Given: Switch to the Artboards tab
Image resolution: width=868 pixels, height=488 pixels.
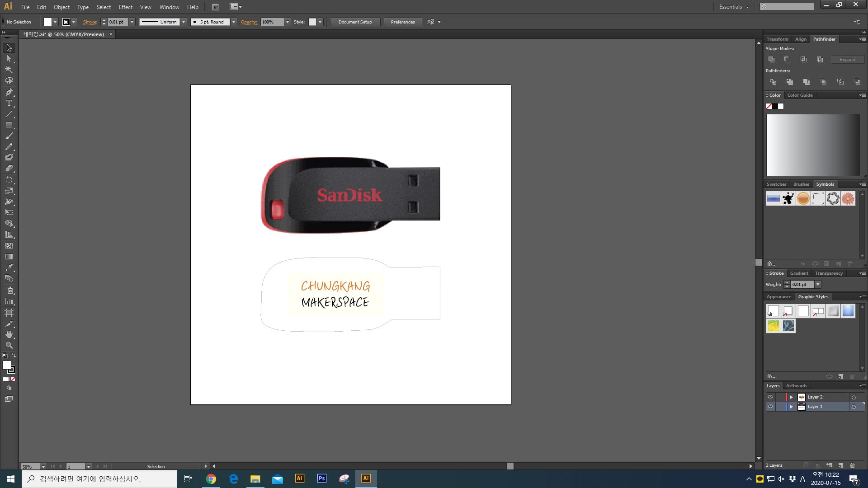Looking at the screenshot, I should (796, 386).
